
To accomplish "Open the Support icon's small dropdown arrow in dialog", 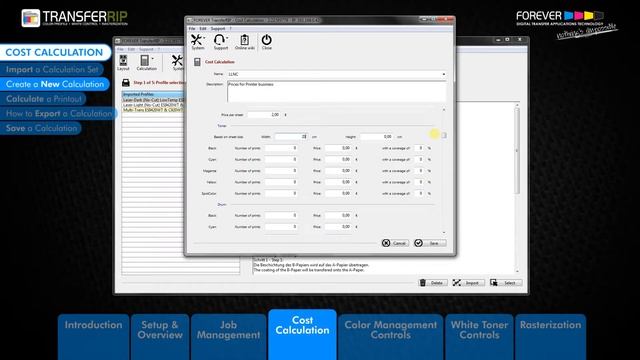I will (x=227, y=38).
